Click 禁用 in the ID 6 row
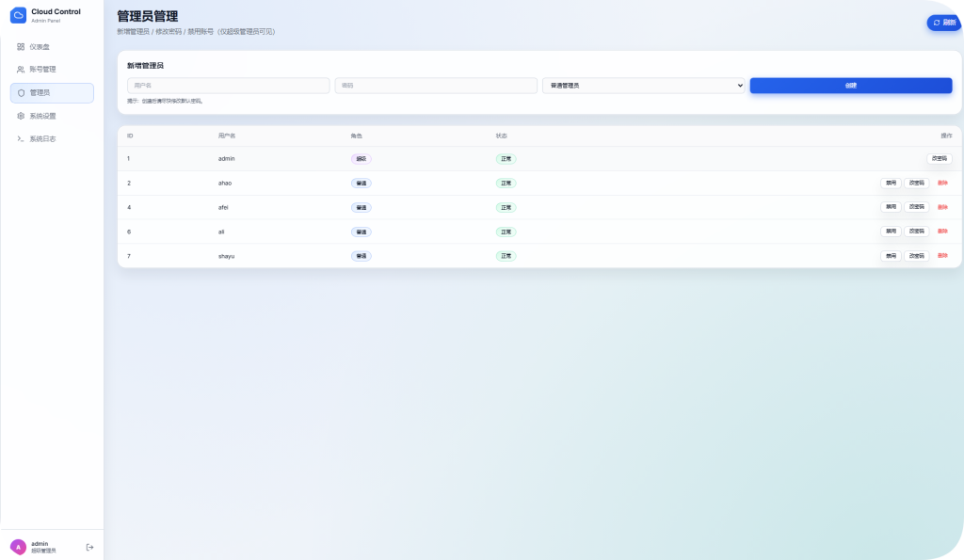Screen dimensions: 964x560 891,232
